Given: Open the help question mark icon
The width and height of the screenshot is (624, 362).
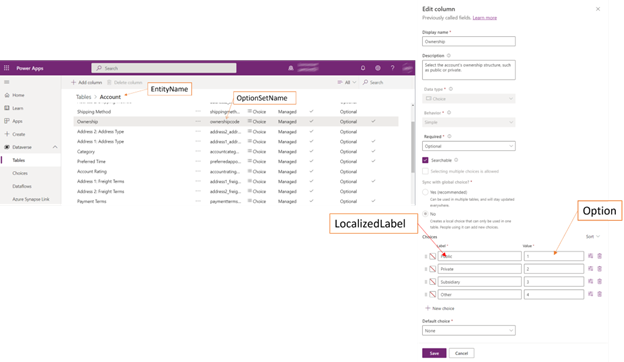Looking at the screenshot, I should [x=392, y=68].
